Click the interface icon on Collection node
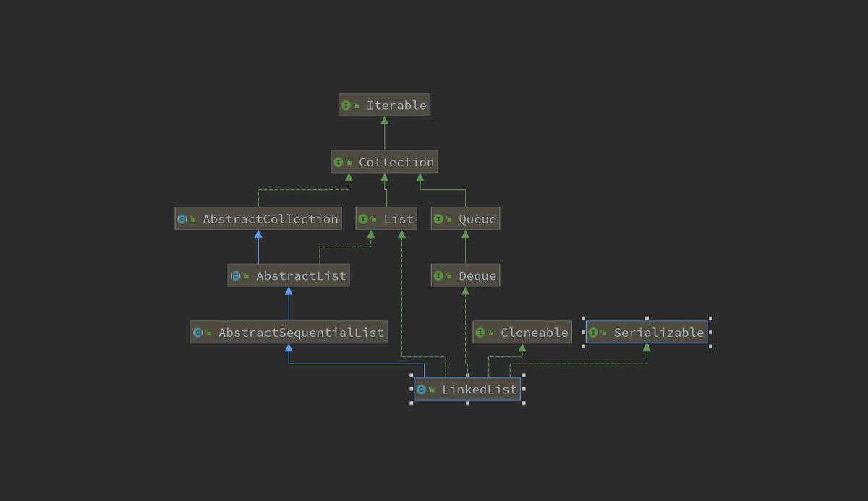 click(x=339, y=163)
